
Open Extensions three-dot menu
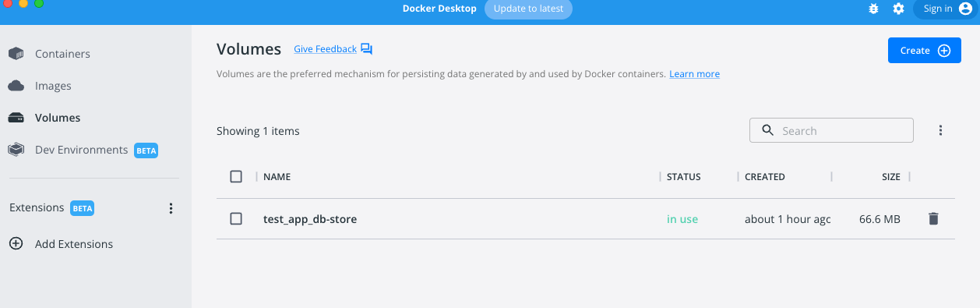point(171,208)
